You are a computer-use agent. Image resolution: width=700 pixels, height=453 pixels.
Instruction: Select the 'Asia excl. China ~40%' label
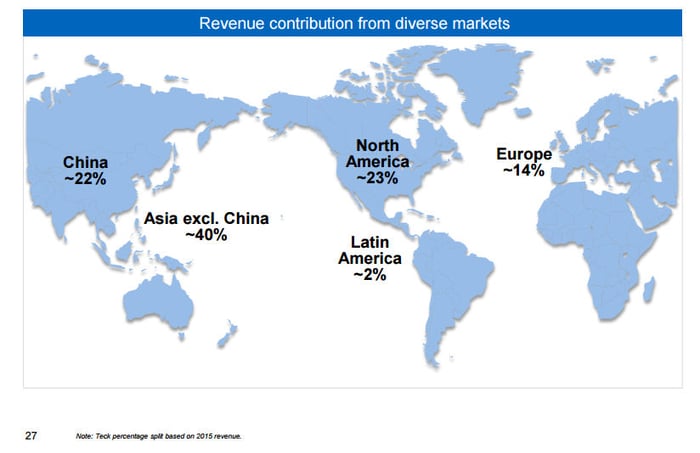206,226
